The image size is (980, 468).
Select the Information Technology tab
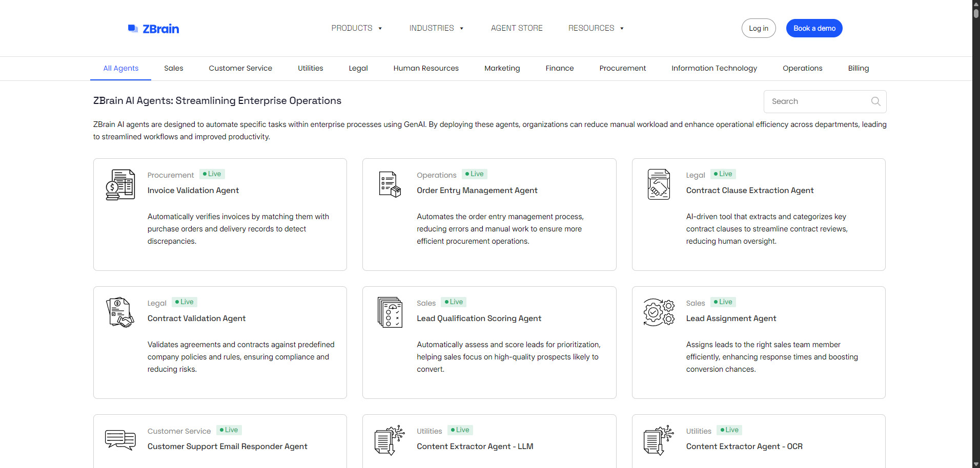point(714,68)
